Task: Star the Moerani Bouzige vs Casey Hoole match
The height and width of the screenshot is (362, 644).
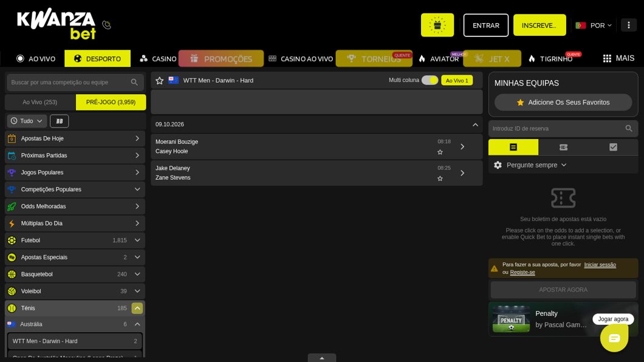Action: coord(440,152)
